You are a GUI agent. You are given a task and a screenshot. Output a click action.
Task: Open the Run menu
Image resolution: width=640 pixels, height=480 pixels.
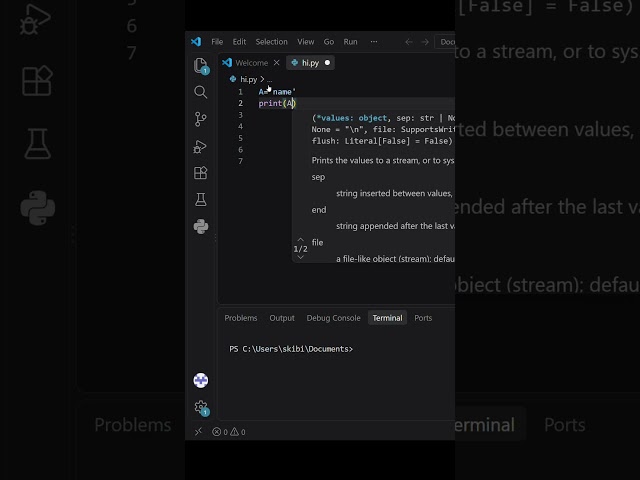350,42
